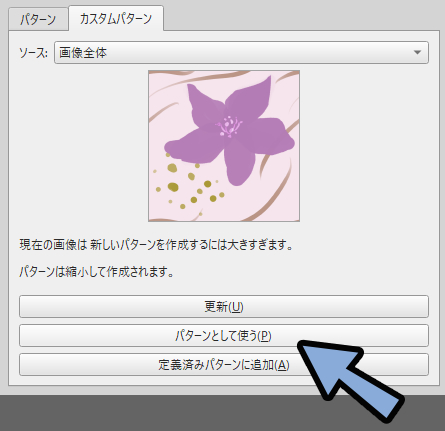Click empty panel area left of preview
This screenshot has width=445, height=431.
[80, 146]
